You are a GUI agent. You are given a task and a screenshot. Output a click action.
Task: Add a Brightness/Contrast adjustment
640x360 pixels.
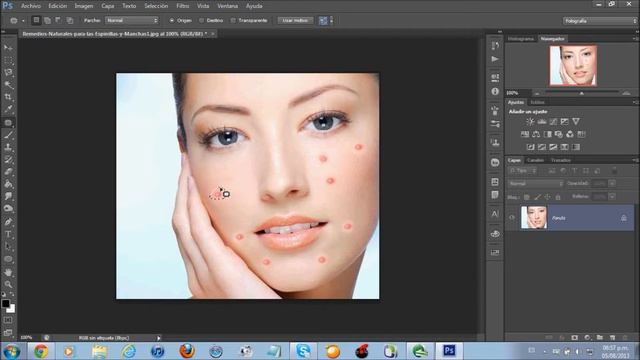tap(530, 122)
